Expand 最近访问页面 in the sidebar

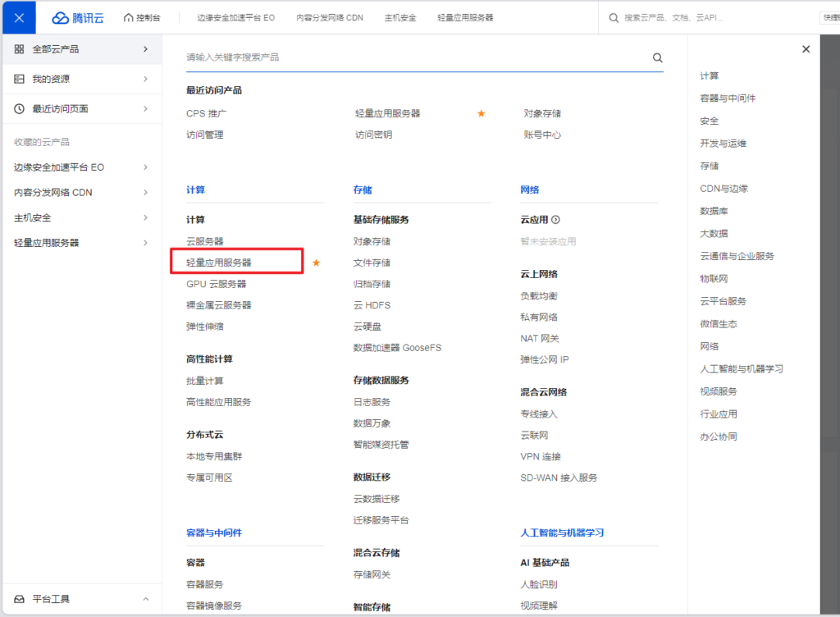point(145,108)
